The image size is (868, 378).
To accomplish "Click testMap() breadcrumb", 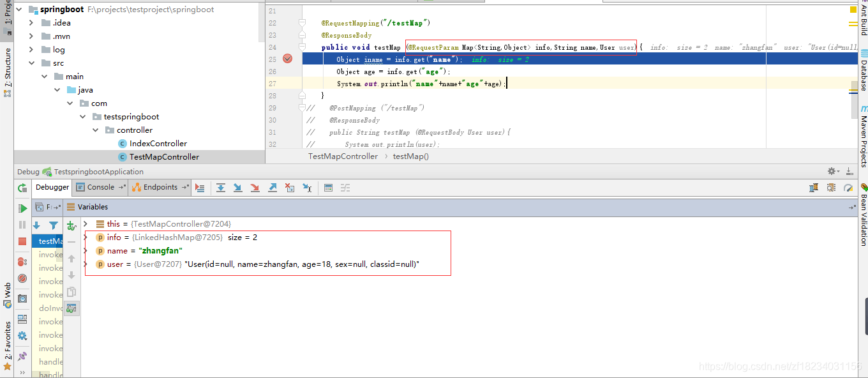I will click(411, 156).
